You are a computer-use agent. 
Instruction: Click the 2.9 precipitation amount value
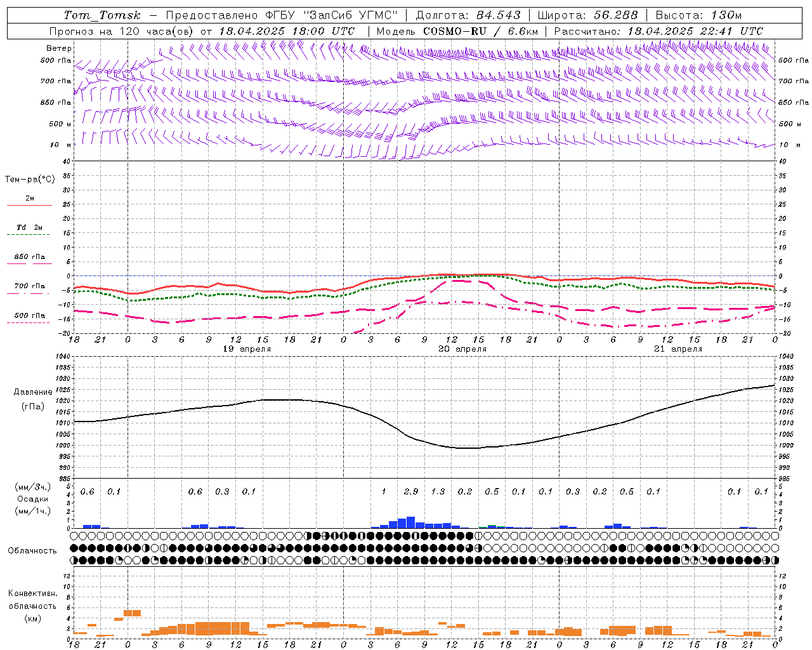[411, 492]
